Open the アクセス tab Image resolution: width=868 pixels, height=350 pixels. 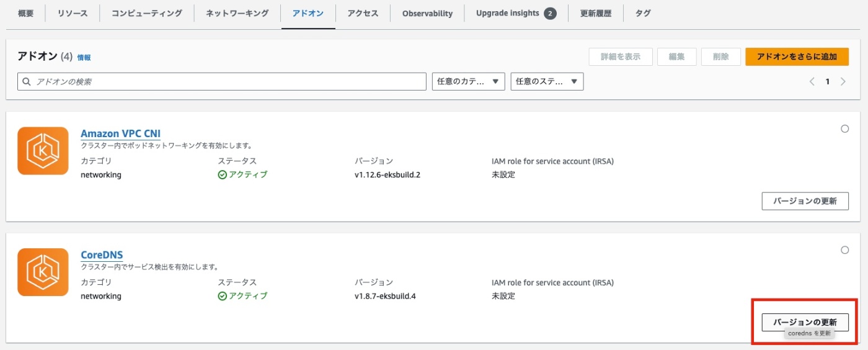tap(363, 13)
